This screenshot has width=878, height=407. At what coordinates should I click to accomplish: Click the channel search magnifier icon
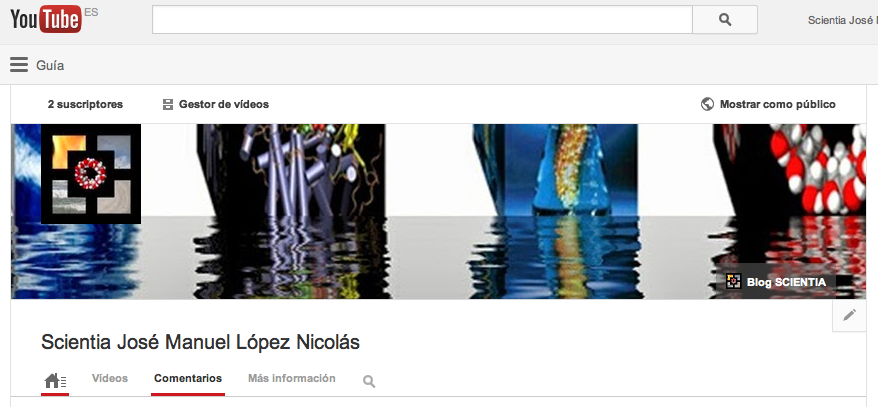(x=369, y=381)
